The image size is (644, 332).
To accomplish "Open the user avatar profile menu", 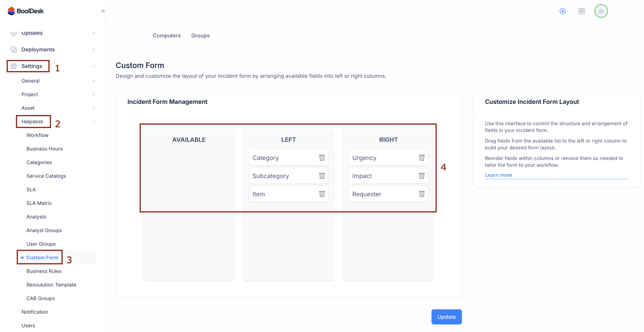I will point(601,11).
